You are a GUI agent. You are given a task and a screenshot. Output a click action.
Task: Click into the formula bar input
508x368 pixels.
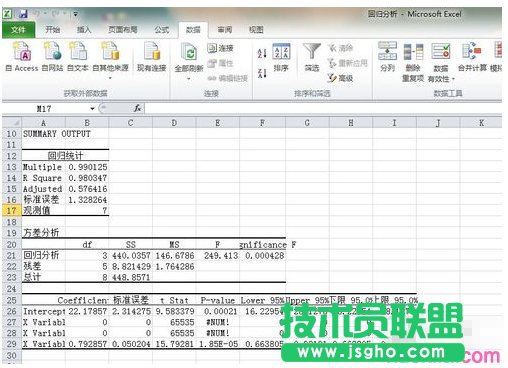[323, 108]
